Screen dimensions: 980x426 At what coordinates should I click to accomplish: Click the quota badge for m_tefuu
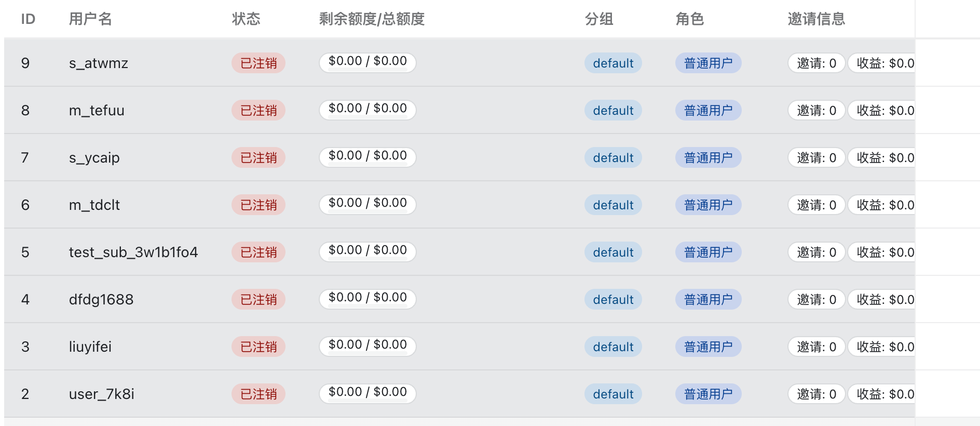tap(367, 109)
